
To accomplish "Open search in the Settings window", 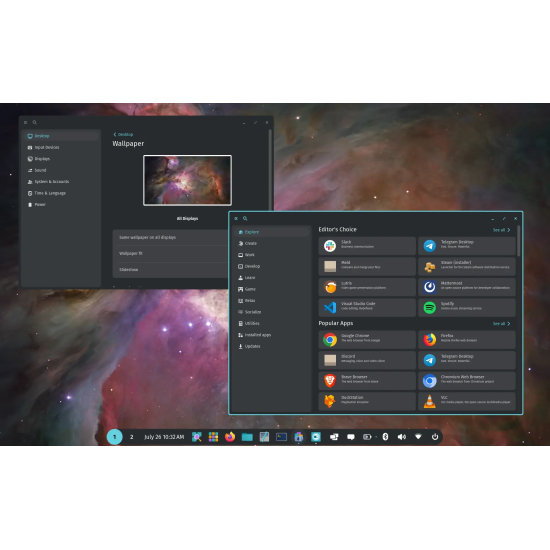I will tap(35, 122).
